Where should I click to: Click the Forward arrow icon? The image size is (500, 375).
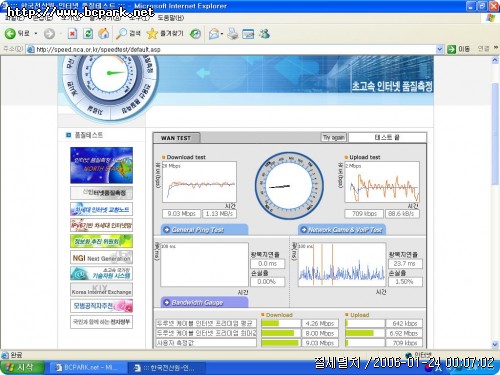[49, 34]
